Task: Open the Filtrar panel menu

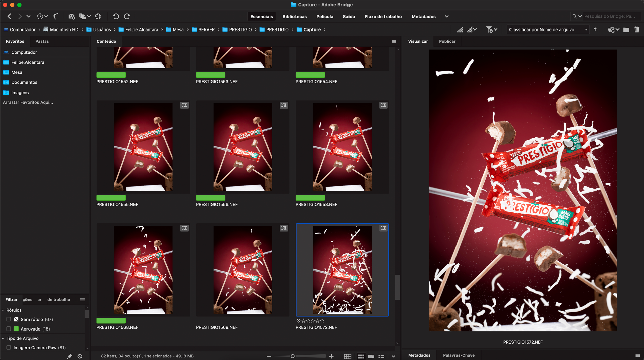Action: click(x=82, y=300)
